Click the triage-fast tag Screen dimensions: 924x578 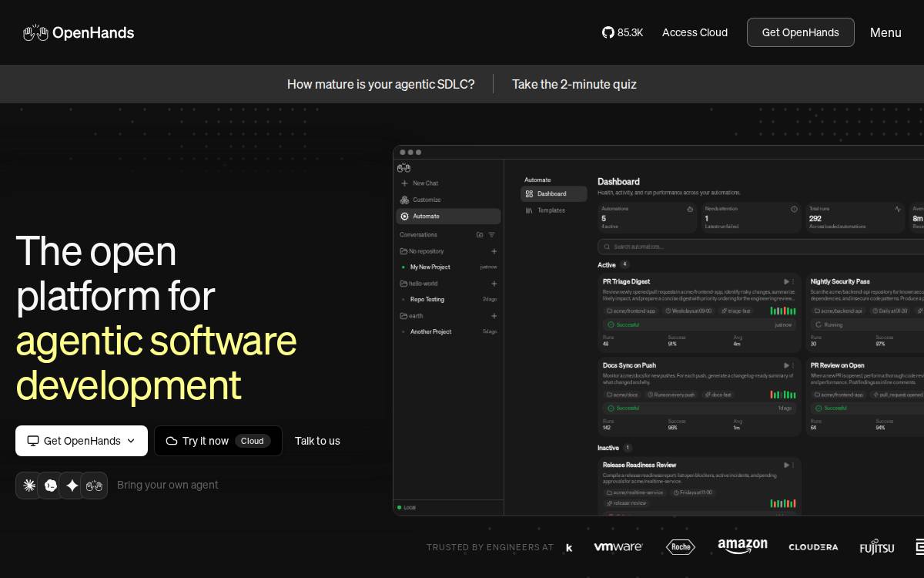click(x=736, y=311)
